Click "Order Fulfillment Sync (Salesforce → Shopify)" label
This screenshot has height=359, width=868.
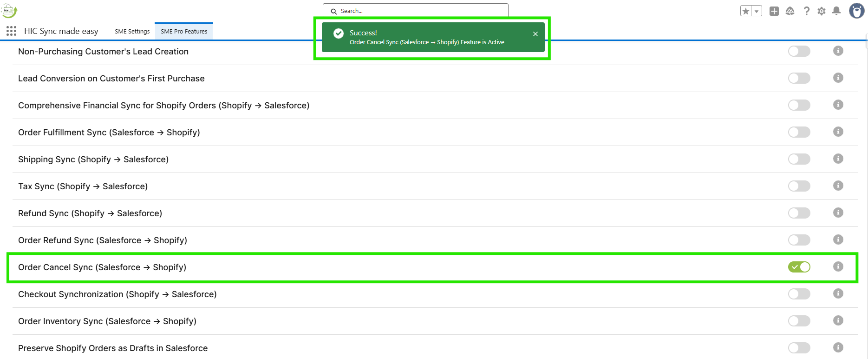pos(109,133)
